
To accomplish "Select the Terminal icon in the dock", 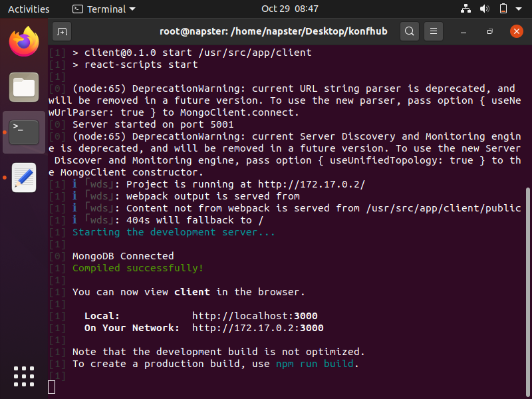I will (24, 132).
